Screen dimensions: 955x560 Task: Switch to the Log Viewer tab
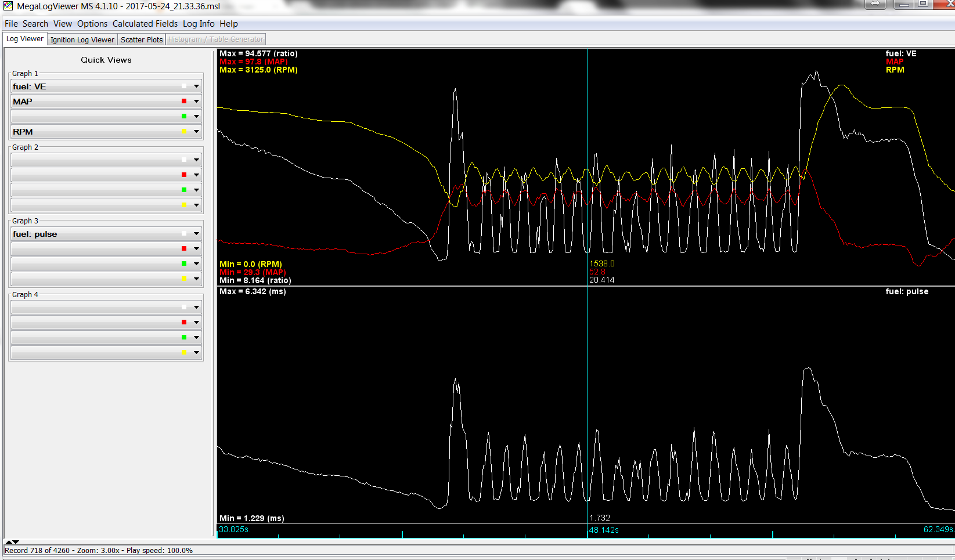(25, 39)
